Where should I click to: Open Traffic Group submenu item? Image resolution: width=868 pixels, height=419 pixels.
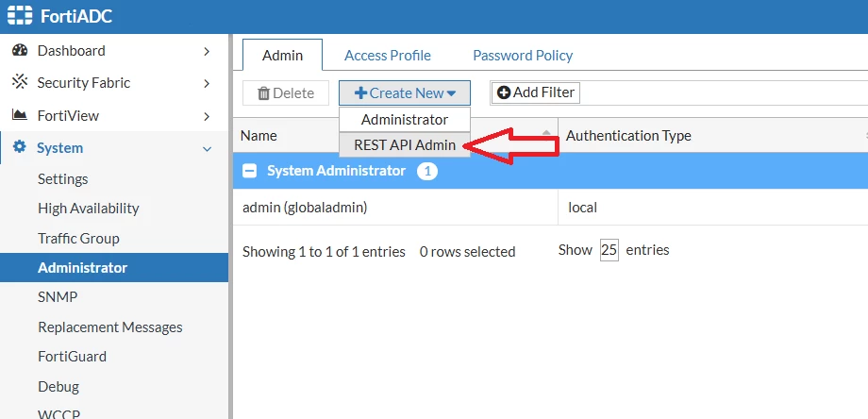78,238
